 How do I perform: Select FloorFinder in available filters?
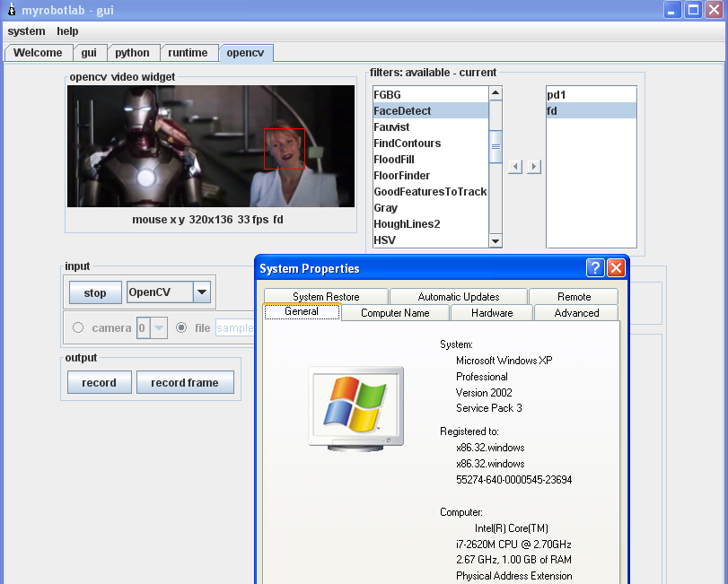(430, 176)
